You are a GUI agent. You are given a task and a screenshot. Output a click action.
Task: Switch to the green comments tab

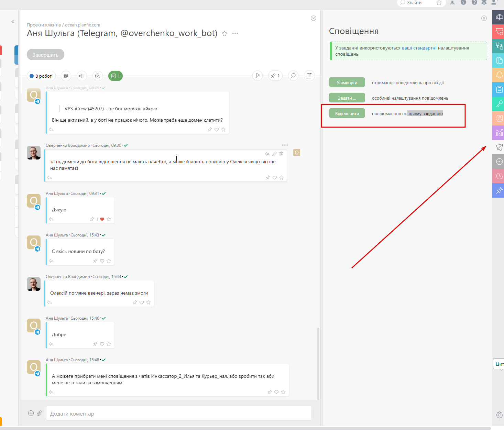pos(116,76)
